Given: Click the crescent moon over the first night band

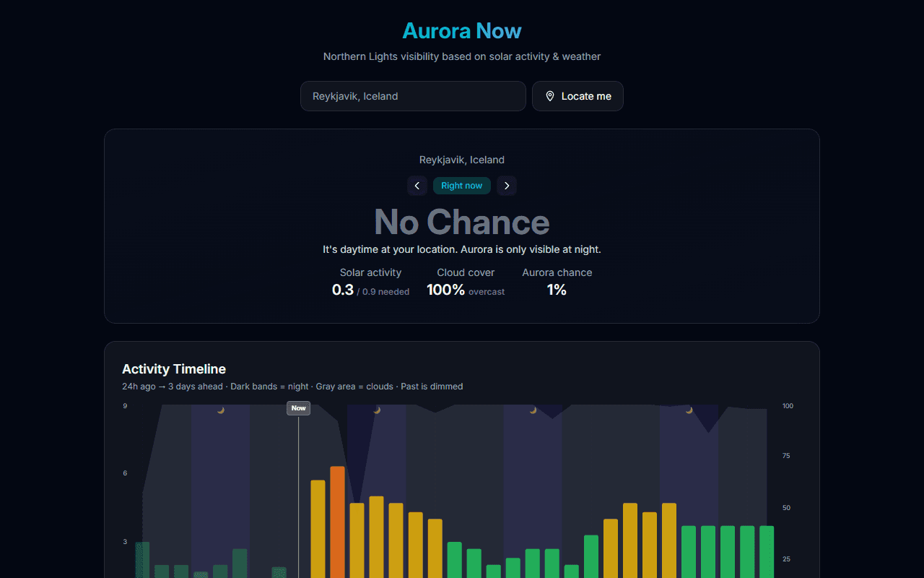Looking at the screenshot, I should coord(221,410).
